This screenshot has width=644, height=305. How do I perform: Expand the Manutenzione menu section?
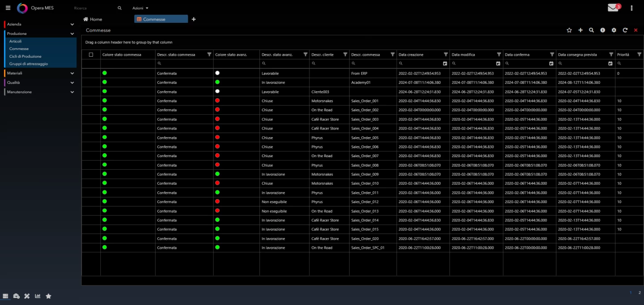click(x=39, y=92)
